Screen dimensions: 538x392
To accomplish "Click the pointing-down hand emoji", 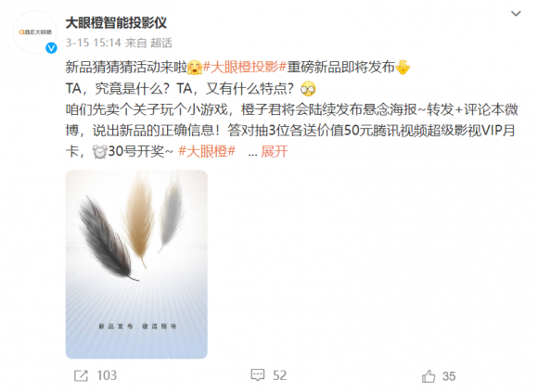I will pos(403,67).
